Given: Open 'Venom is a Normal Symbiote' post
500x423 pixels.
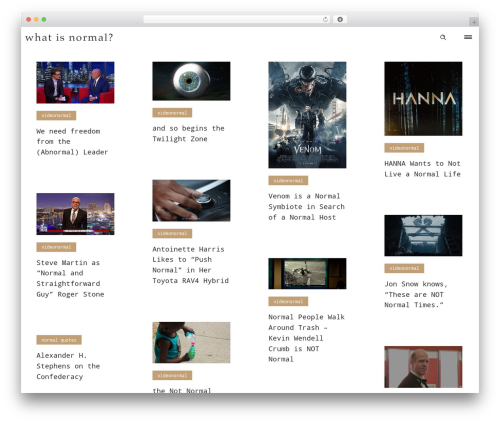Looking at the screenshot, I should (x=306, y=207).
